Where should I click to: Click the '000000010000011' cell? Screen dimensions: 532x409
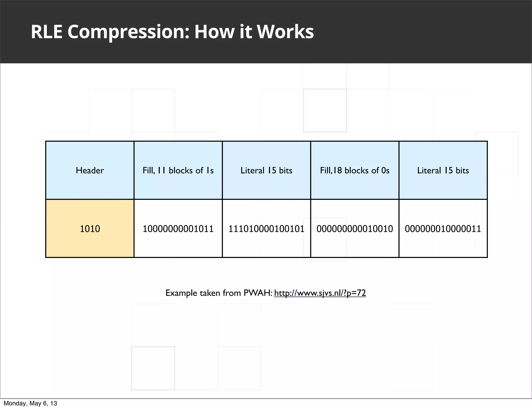click(x=443, y=228)
